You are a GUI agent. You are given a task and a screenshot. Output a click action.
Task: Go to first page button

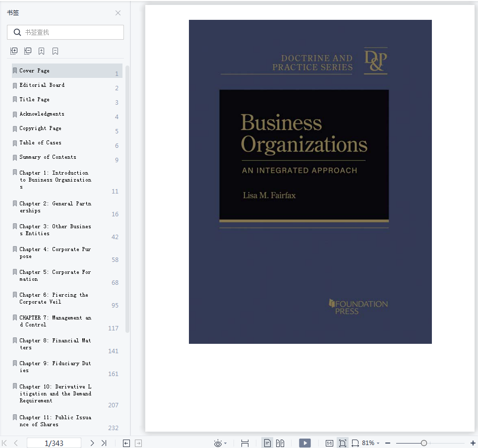4,443
